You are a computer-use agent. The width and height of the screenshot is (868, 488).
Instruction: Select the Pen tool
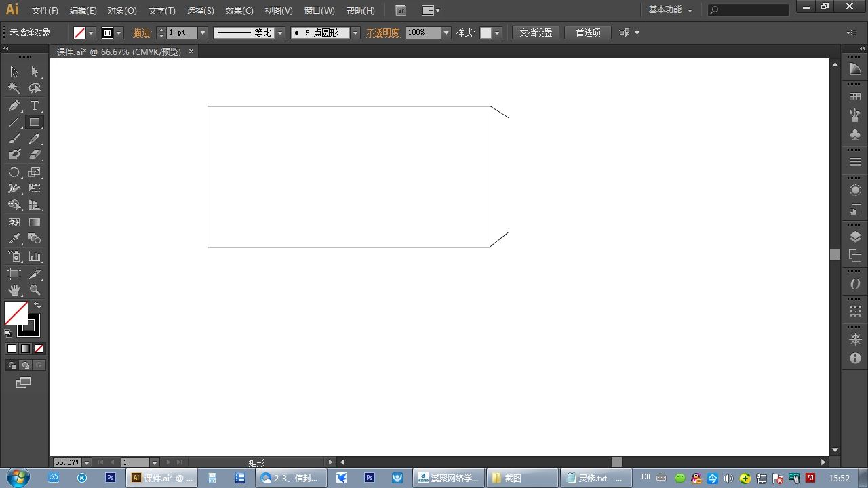coord(14,106)
